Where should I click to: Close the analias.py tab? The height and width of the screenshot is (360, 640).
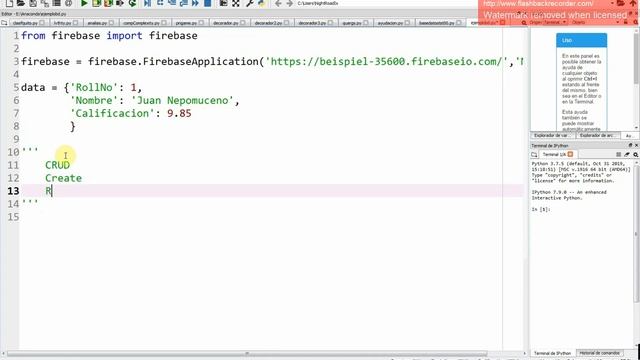coord(111,23)
